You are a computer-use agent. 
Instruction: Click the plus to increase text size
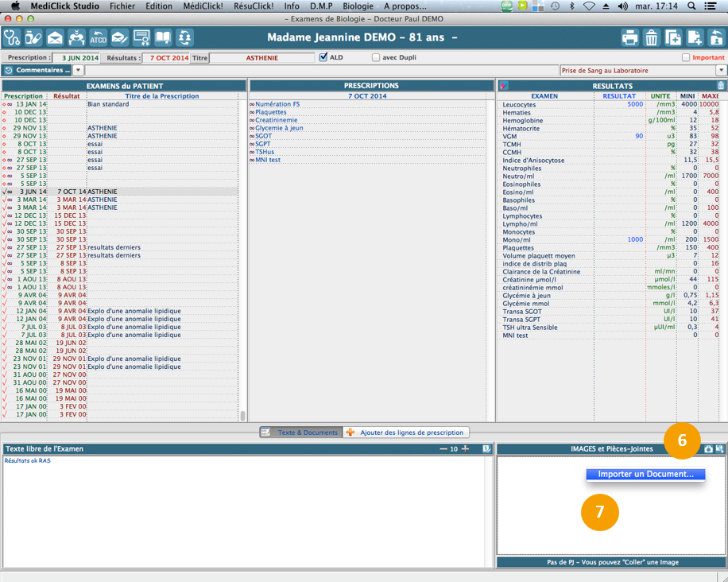pos(466,449)
